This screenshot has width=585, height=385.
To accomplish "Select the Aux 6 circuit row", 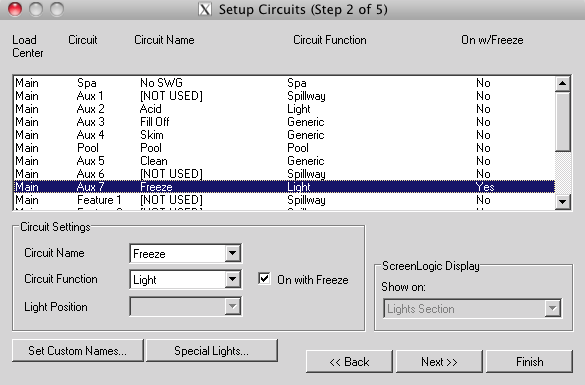I will point(284,174).
